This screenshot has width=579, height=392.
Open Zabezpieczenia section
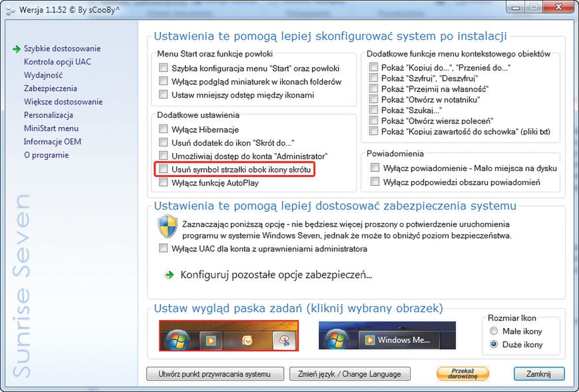51,89
